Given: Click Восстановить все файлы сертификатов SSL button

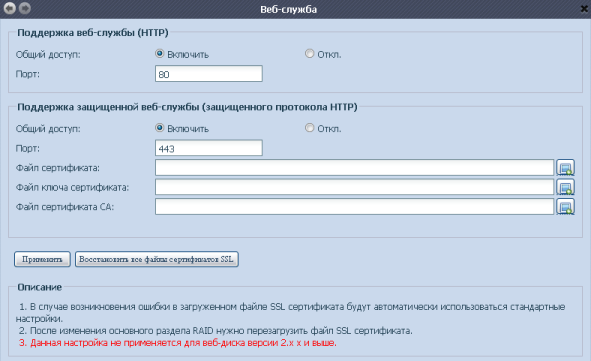Looking at the screenshot, I should click(x=156, y=259).
